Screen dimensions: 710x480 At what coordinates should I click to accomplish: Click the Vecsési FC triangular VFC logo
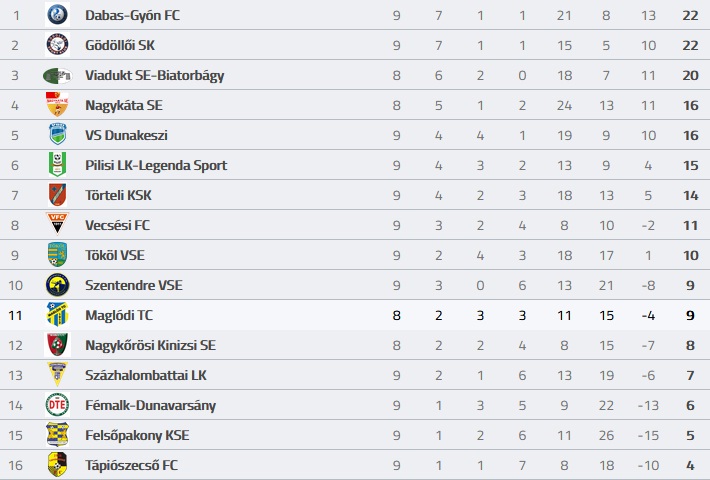point(58,224)
